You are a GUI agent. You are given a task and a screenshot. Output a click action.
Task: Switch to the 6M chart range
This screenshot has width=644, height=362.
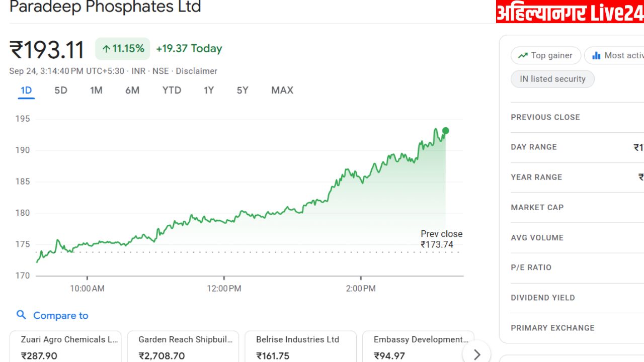point(132,90)
